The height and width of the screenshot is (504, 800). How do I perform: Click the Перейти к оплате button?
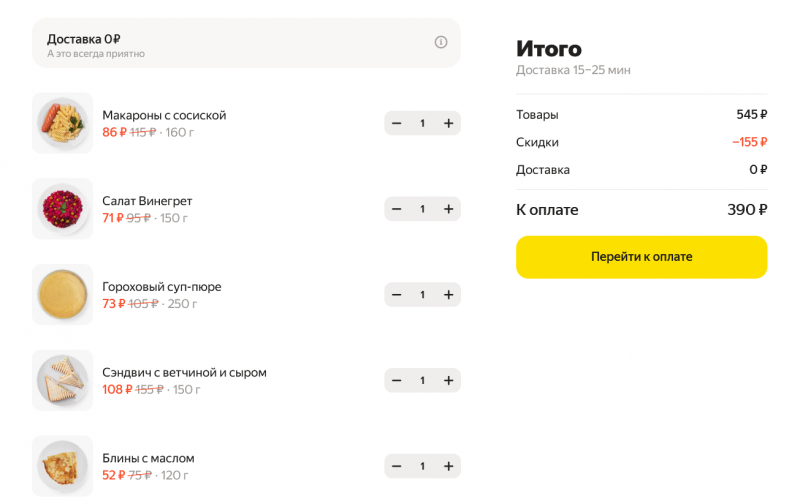pos(641,257)
